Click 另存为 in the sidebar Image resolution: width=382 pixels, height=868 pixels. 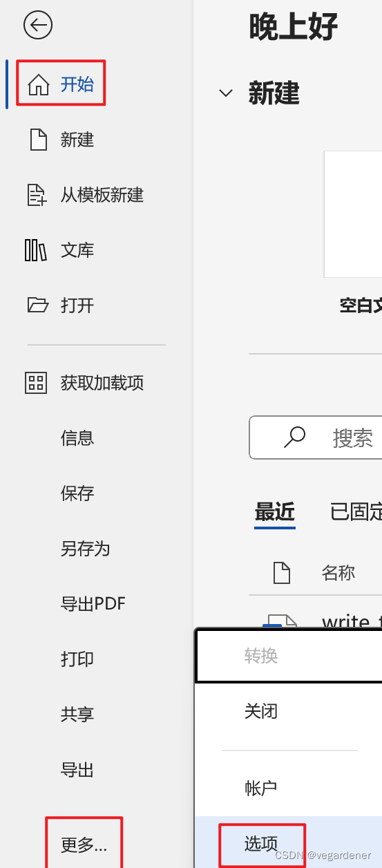86,548
